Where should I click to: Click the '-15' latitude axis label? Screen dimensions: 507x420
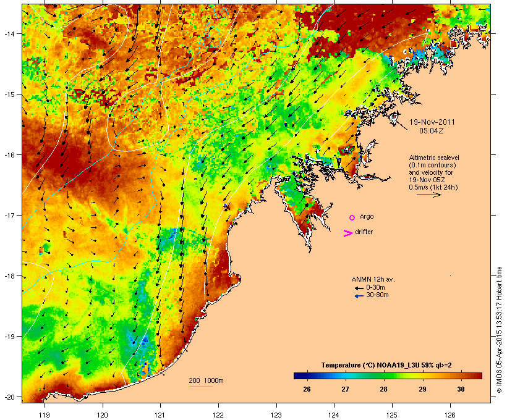(9, 94)
